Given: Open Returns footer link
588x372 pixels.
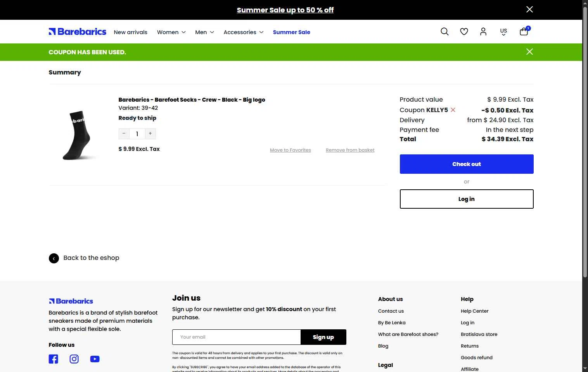Looking at the screenshot, I should click(x=470, y=346).
